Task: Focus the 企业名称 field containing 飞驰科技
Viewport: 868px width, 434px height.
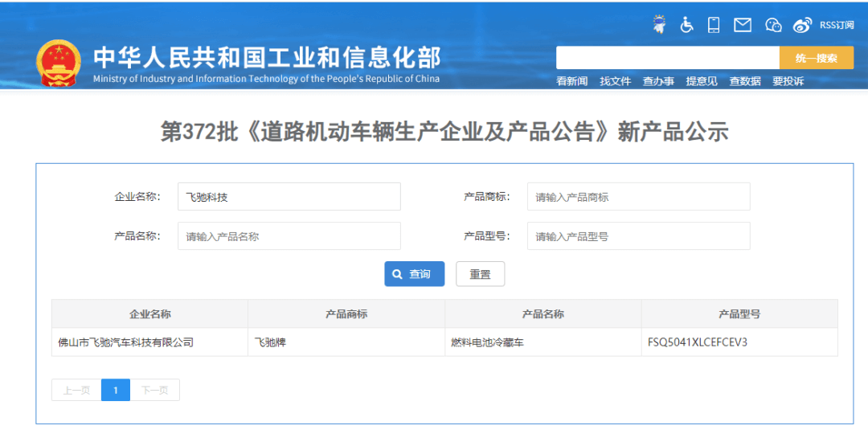Action: (x=289, y=197)
